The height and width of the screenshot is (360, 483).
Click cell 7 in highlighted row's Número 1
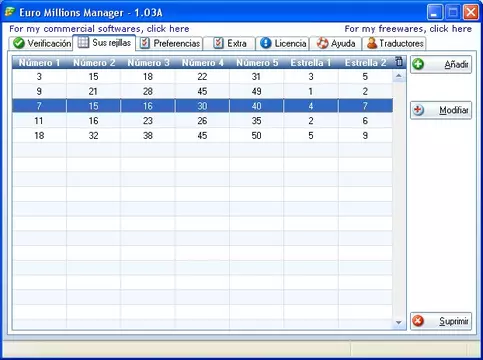pyautogui.click(x=39, y=106)
